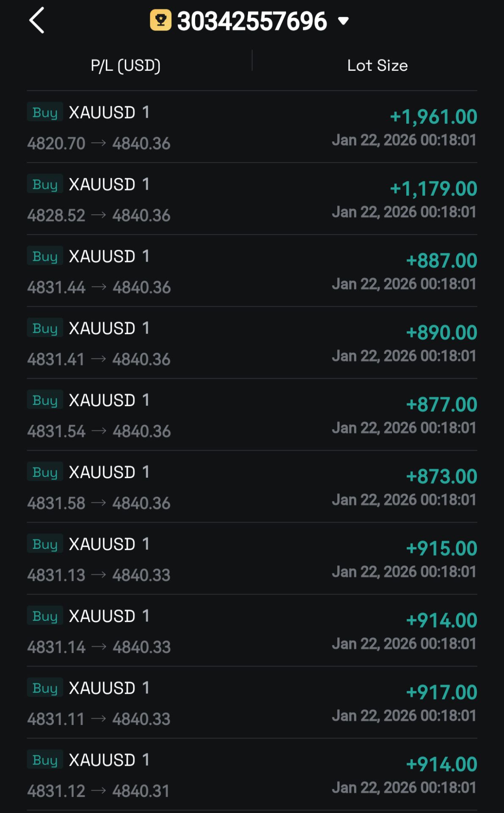Tap the XAUUSD symbol on the 4831.58 trade
This screenshot has height=813, width=504.
102,472
